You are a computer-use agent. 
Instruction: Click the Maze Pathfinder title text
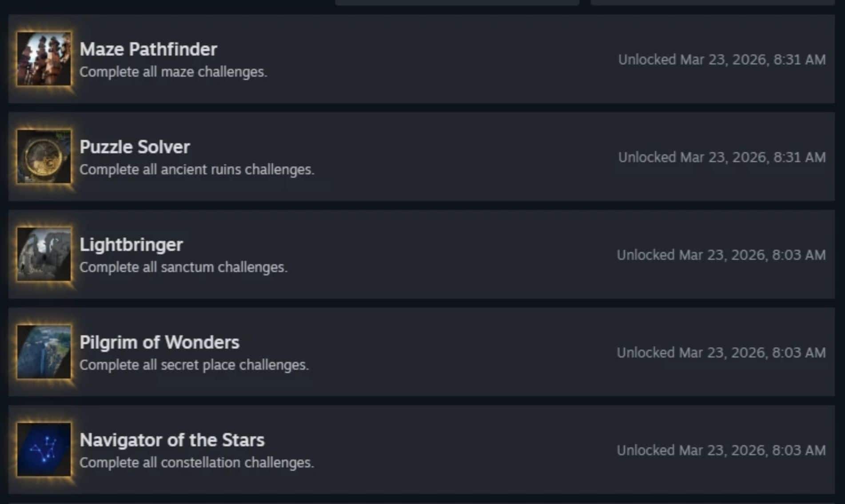[x=148, y=49]
